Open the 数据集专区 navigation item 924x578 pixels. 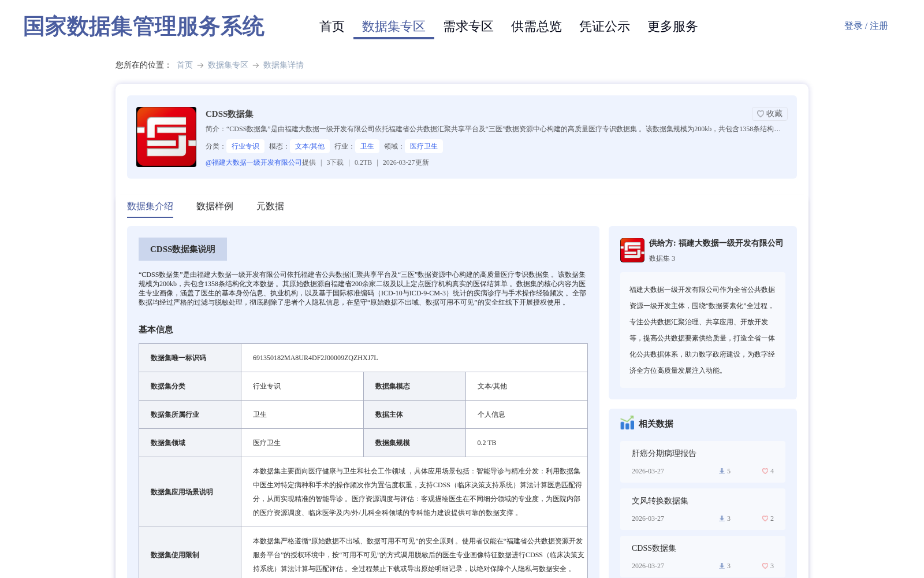click(394, 27)
